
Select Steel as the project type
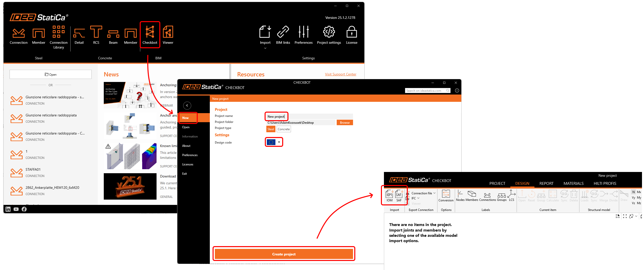click(x=271, y=129)
